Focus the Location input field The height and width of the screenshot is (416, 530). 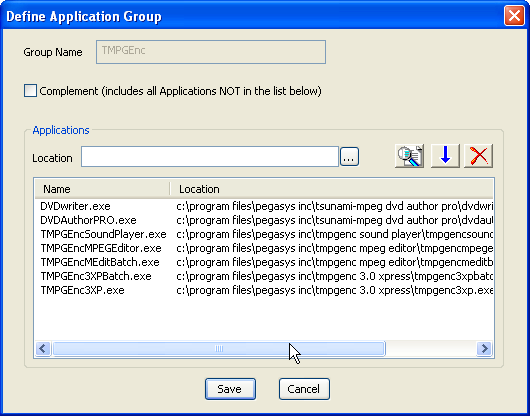click(210, 156)
